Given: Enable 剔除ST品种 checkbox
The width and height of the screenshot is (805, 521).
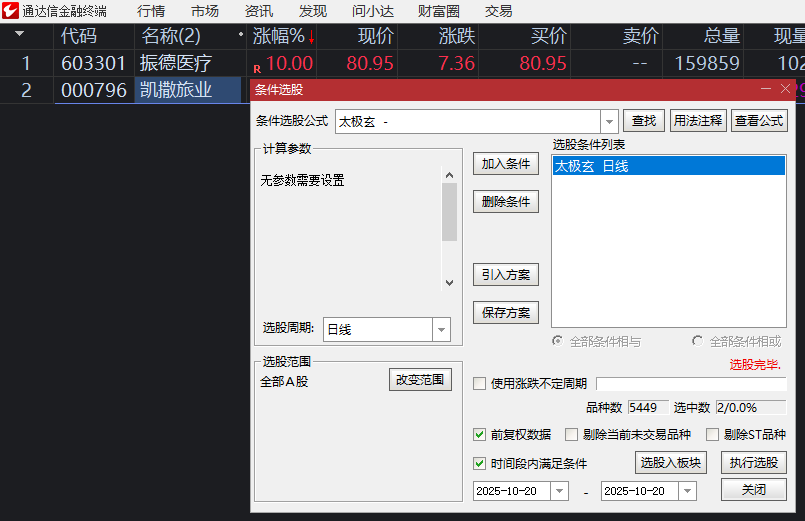Looking at the screenshot, I should pos(712,435).
